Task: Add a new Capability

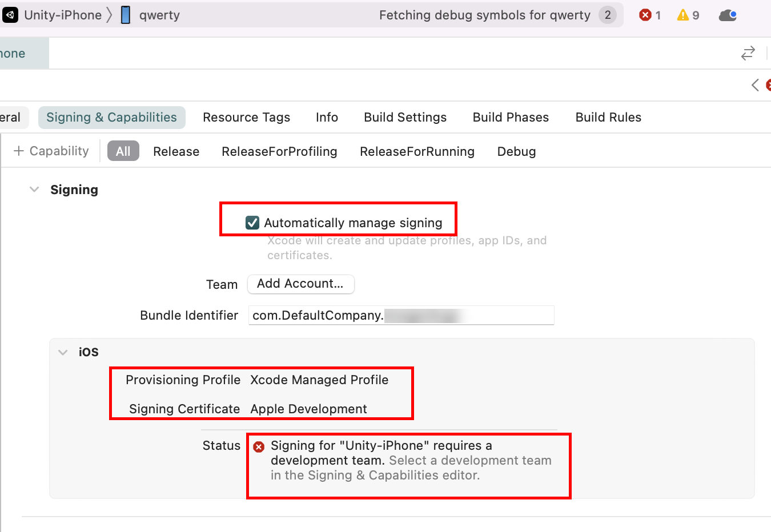Action: click(x=51, y=151)
